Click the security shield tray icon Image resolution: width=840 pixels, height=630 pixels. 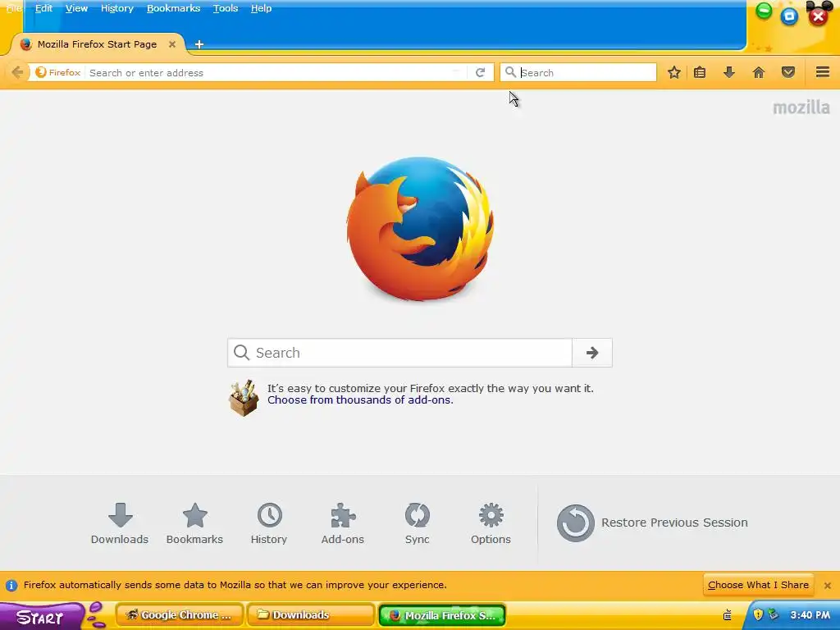[x=757, y=614]
